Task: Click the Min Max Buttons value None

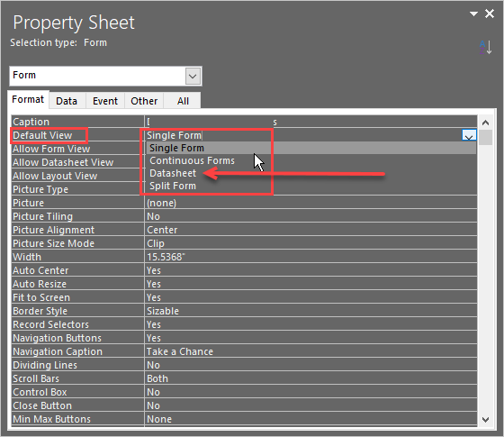Action: pos(310,419)
